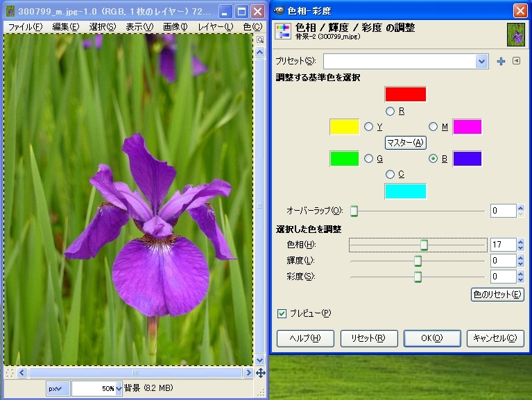The image size is (532, 400).
Task: Increase the 色相 hue value with up arrow
Action: click(x=520, y=242)
